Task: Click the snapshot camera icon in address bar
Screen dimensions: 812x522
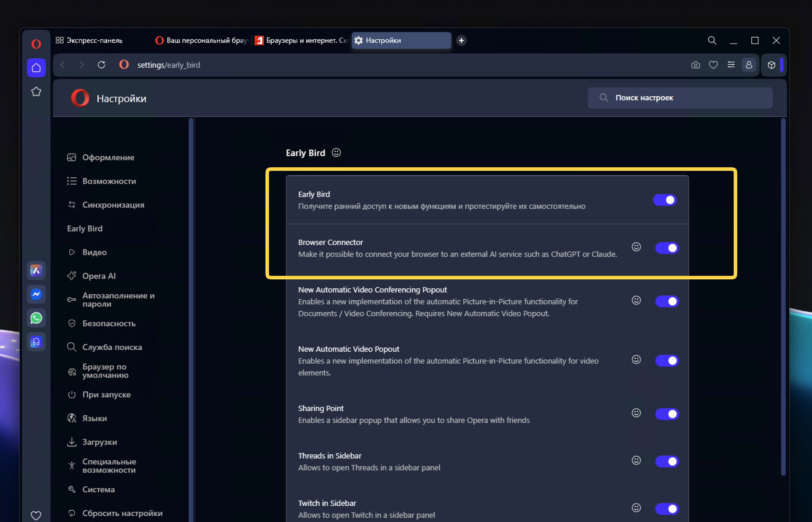Action: pos(695,65)
